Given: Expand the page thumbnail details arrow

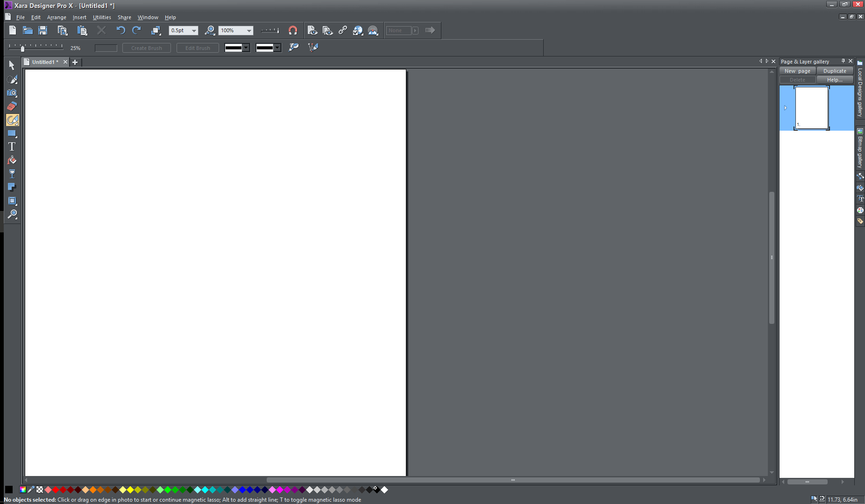Looking at the screenshot, I should tap(786, 108).
